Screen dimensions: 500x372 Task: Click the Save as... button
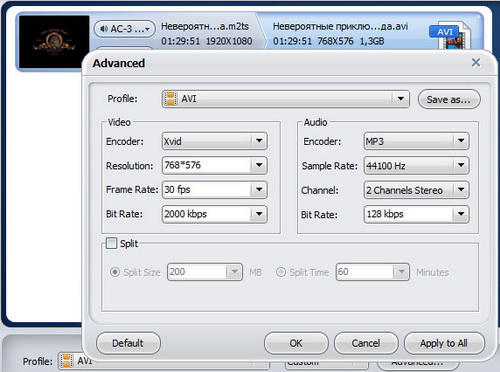click(449, 99)
